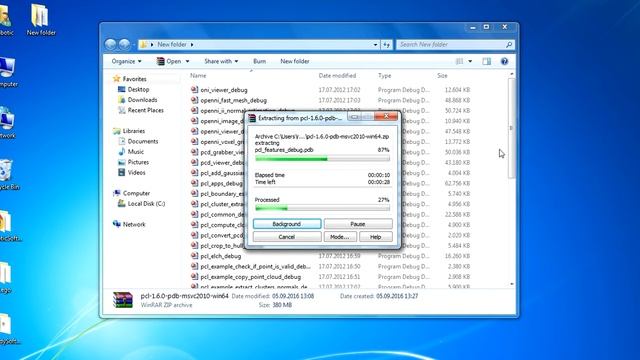The image size is (640, 360).
Task: Sort by Name column header
Action: [x=198, y=76]
